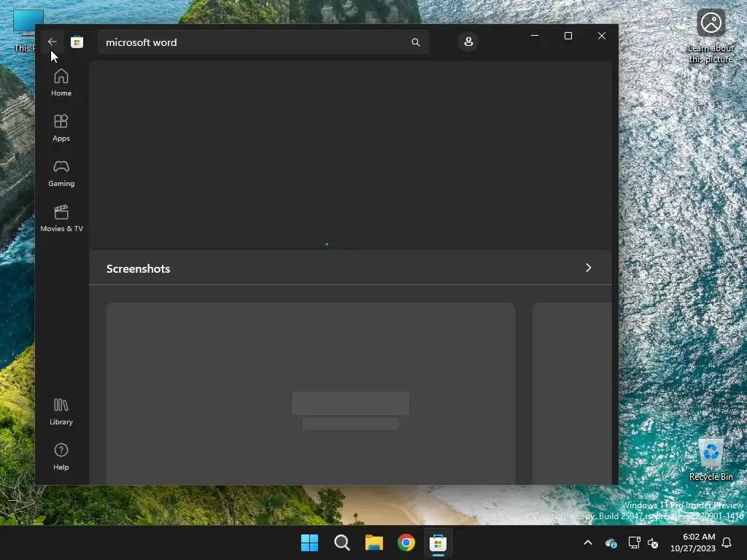Click the search magnifier in the Store search box
Screen dimensions: 747x560
coord(415,42)
